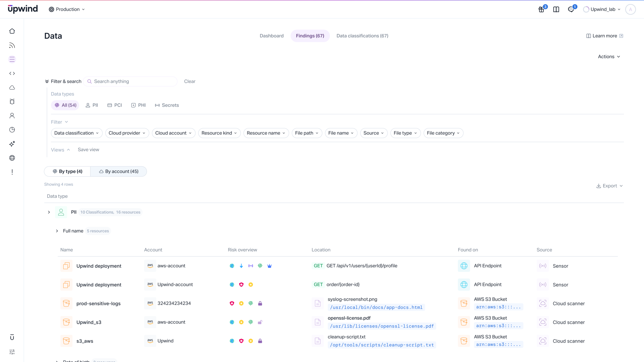The image size is (644, 362).
Task: Open the Data classifications (67) tab
Action: pyautogui.click(x=362, y=36)
